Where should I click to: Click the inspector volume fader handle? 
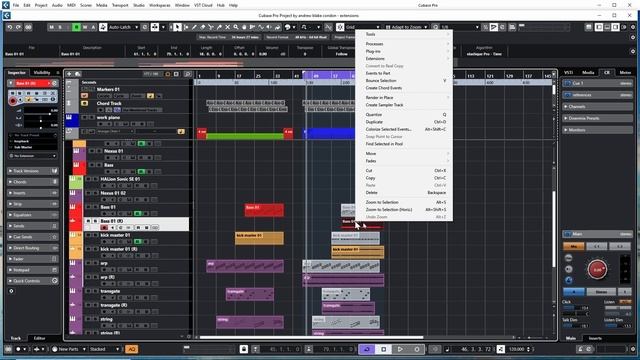pyautogui.click(x=50, y=114)
